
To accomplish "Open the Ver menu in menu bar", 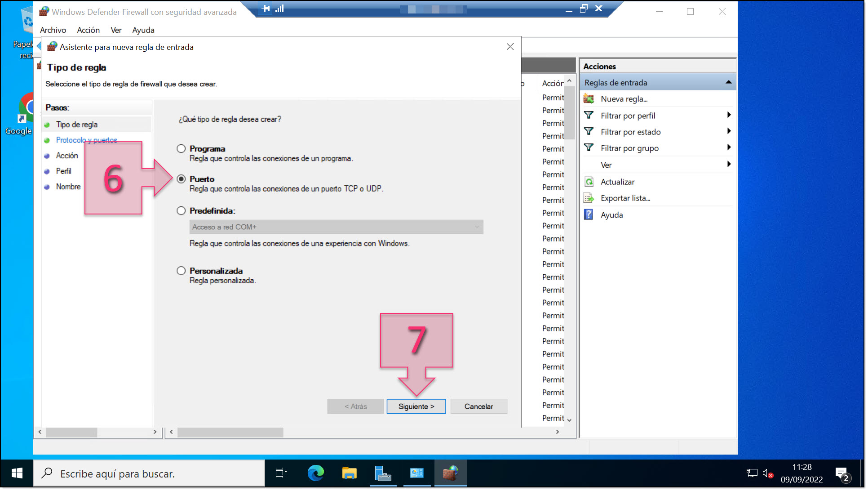I will pyautogui.click(x=116, y=30).
